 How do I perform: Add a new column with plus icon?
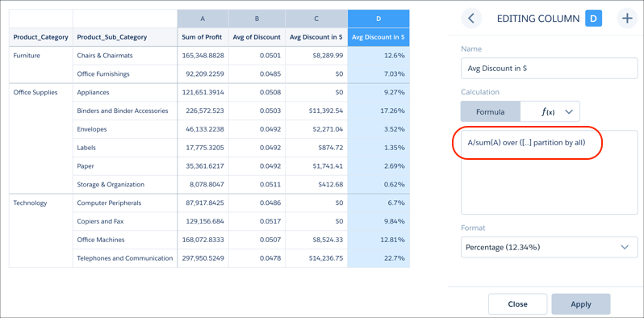627,19
